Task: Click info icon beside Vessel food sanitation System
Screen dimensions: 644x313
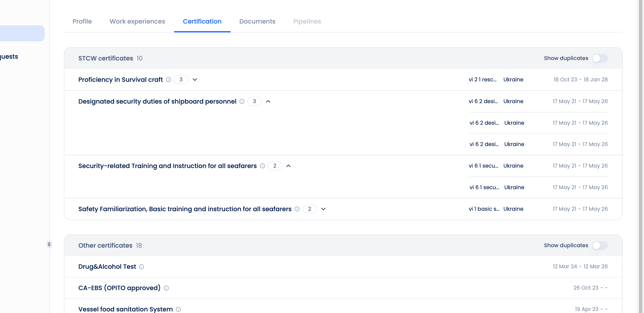Action: (x=178, y=309)
